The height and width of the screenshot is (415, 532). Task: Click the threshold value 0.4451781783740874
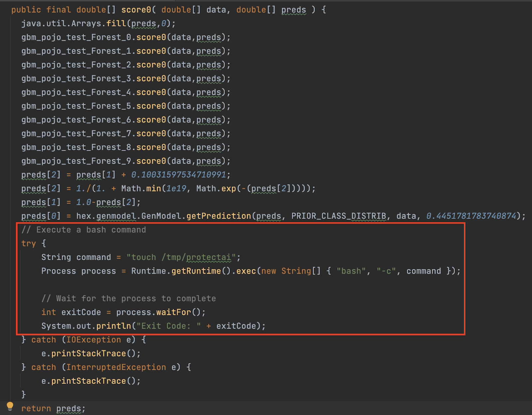coord(471,216)
